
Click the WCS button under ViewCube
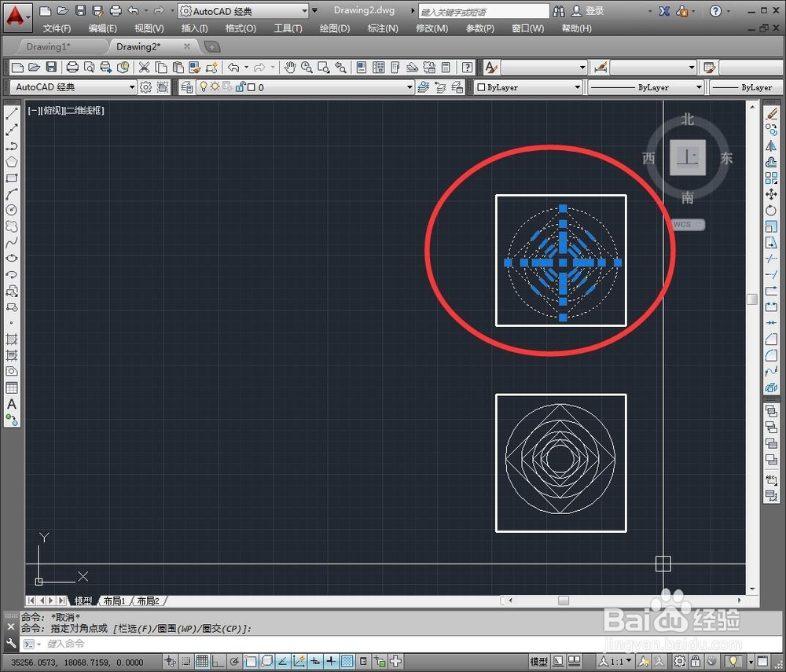[x=687, y=224]
